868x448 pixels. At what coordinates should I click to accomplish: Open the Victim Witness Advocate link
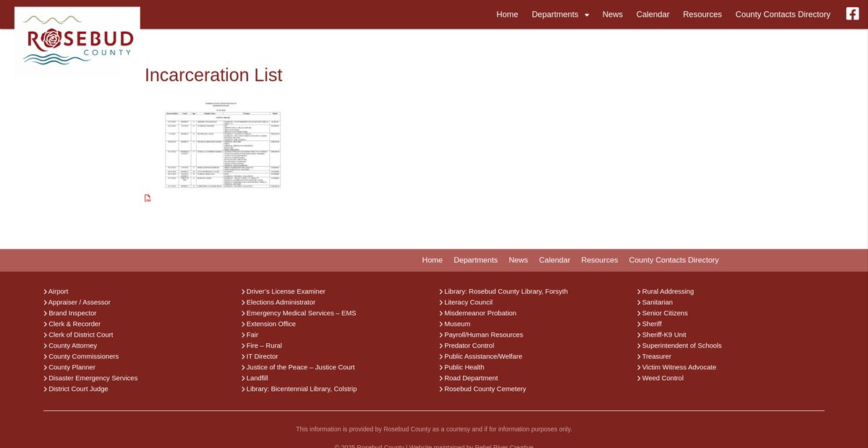point(678,367)
